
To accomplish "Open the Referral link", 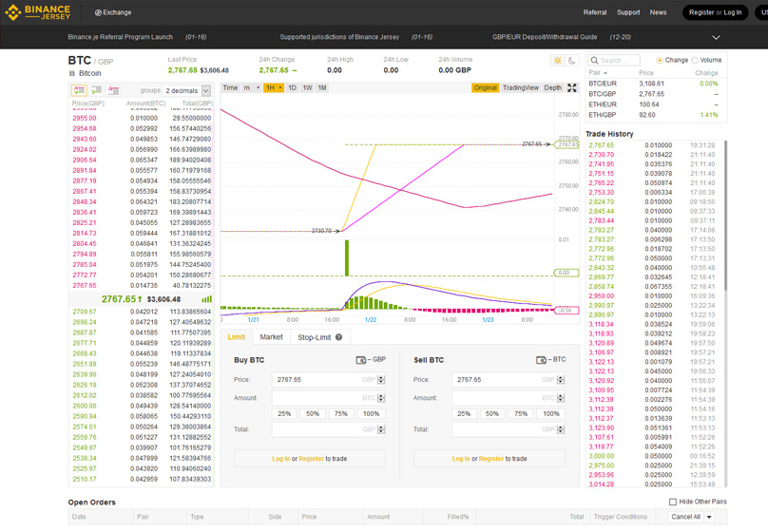I will click(x=595, y=12).
